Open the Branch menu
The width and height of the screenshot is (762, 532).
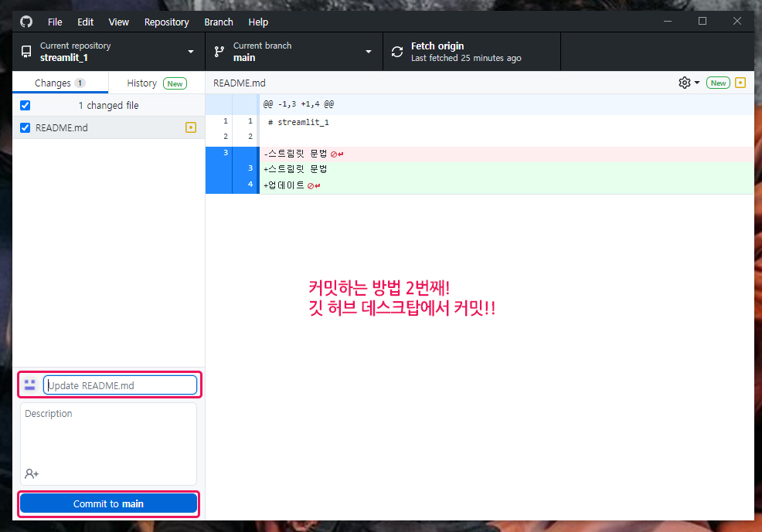219,22
